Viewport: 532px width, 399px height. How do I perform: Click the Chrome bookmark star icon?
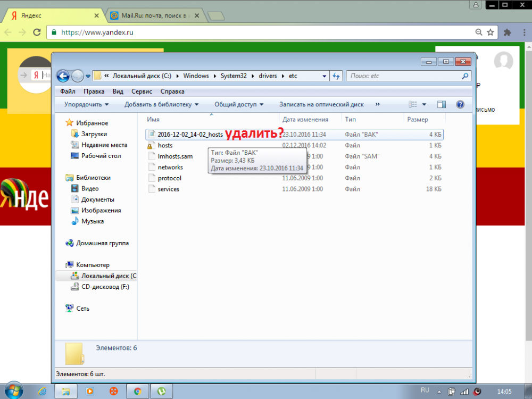[x=490, y=32]
